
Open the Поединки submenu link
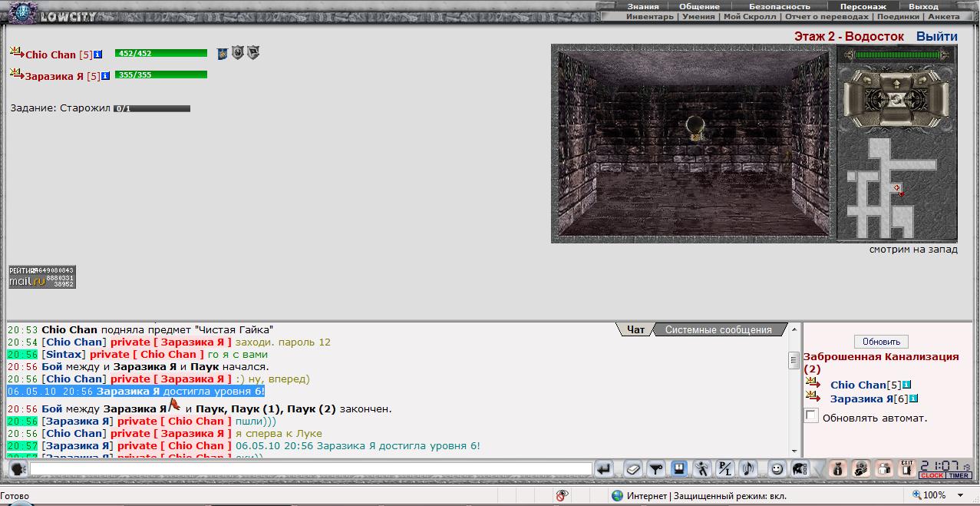898,16
